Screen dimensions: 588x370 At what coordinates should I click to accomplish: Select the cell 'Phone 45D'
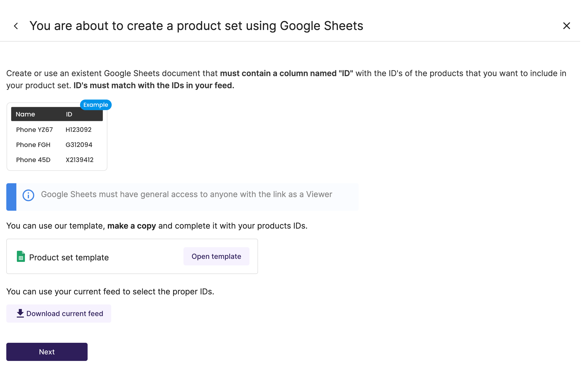(x=33, y=160)
